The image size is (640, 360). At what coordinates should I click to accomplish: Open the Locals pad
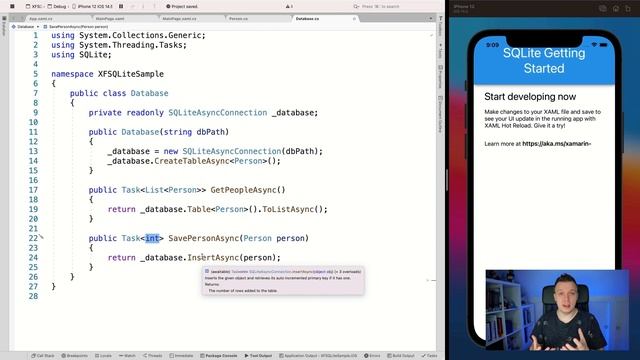[103, 356]
